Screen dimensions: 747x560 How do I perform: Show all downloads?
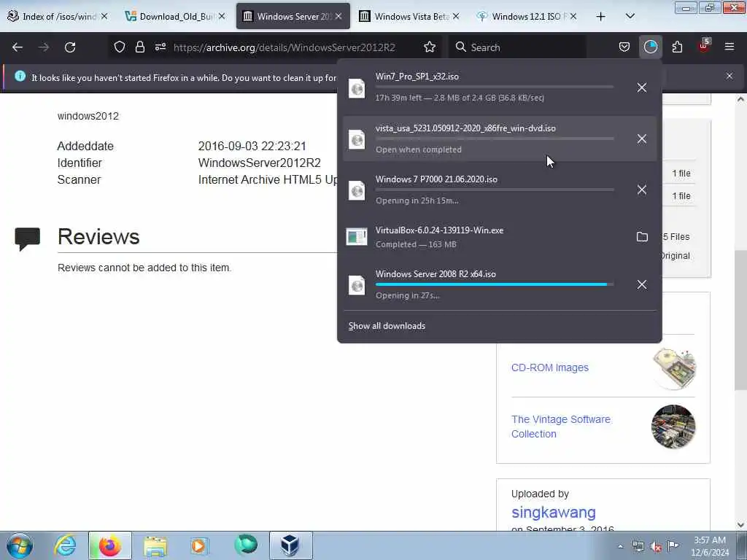387,326
